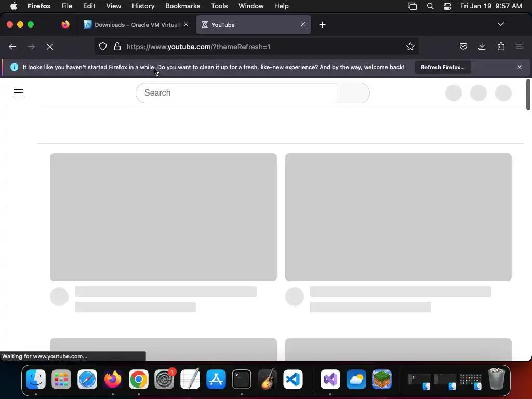Close the YouTube tab
The height and width of the screenshot is (399, 532).
pyautogui.click(x=303, y=24)
